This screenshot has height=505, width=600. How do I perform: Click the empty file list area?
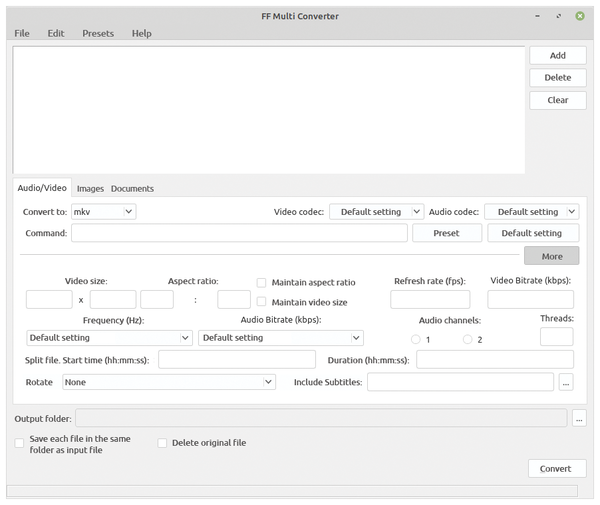(x=269, y=110)
